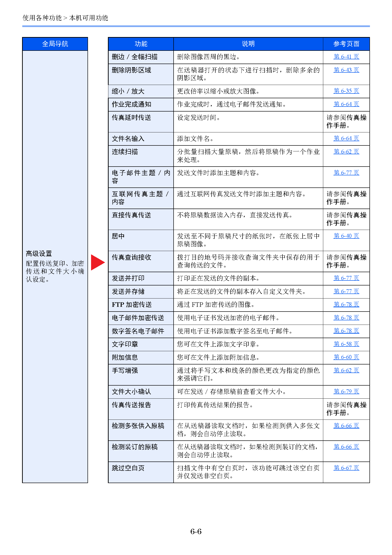
Task: Select the 电子邮件主题 / 内容 function cell
Action: point(141,177)
